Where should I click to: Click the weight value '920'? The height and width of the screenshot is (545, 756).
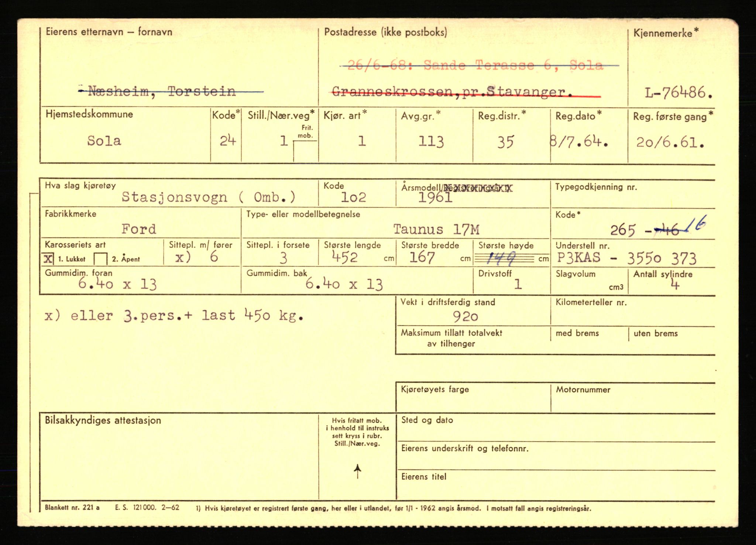(465, 316)
